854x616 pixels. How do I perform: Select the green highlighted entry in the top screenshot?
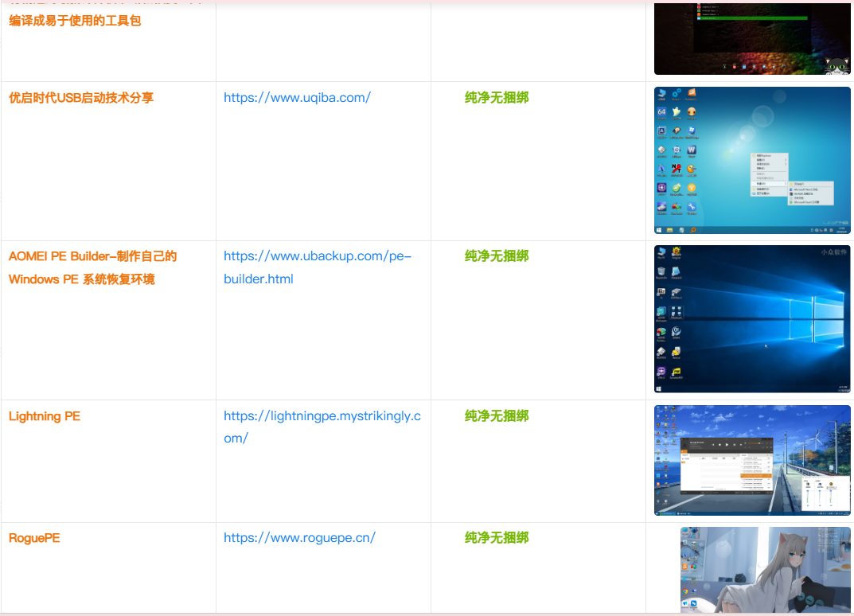pyautogui.click(x=752, y=18)
